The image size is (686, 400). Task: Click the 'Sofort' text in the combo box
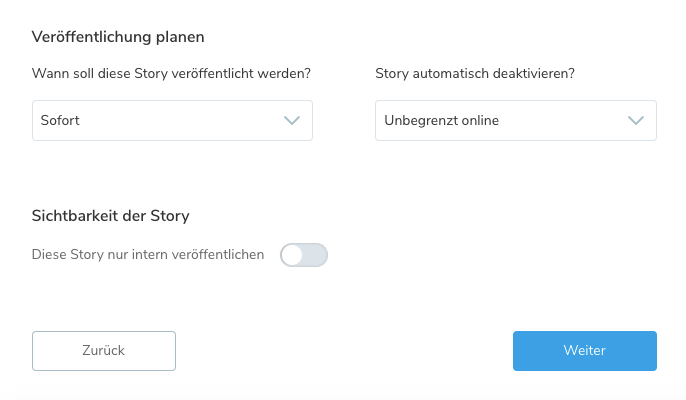coord(60,120)
